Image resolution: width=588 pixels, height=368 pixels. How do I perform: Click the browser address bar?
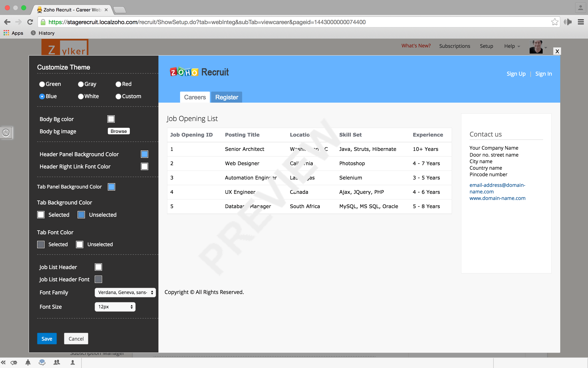(x=299, y=22)
